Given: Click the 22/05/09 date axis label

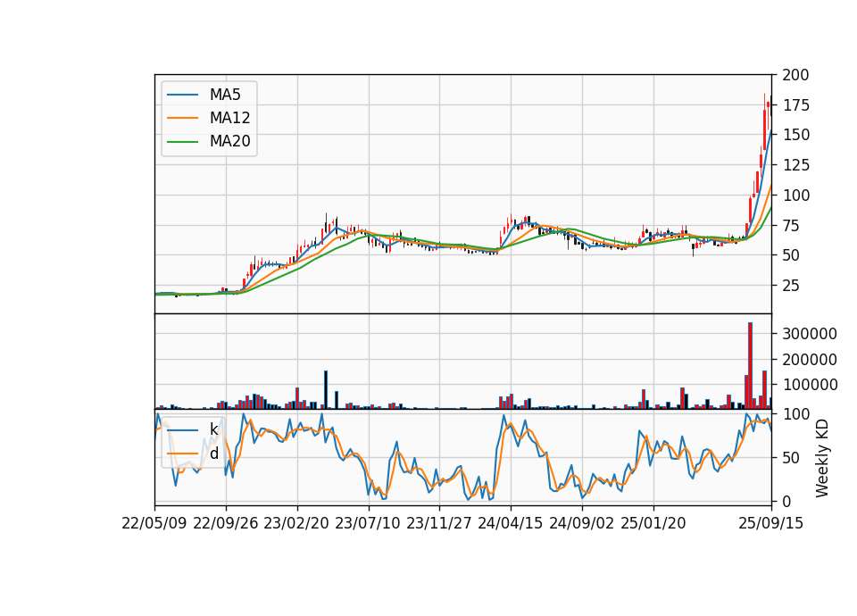Looking at the screenshot, I should pos(154,523).
